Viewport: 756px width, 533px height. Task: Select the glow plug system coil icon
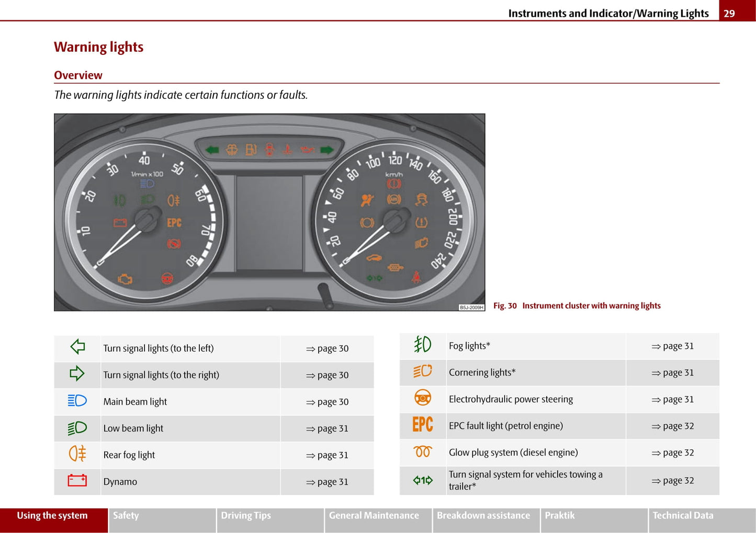point(422,451)
